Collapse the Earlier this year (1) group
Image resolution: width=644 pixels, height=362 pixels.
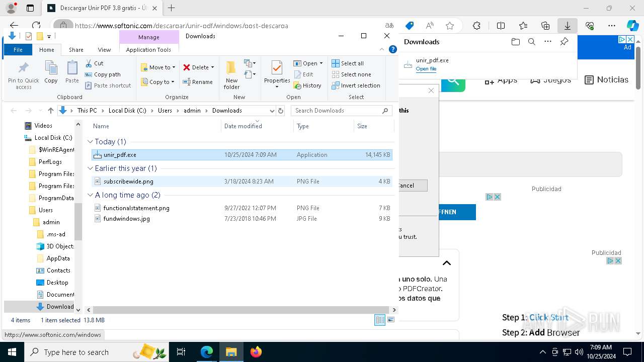(91, 168)
